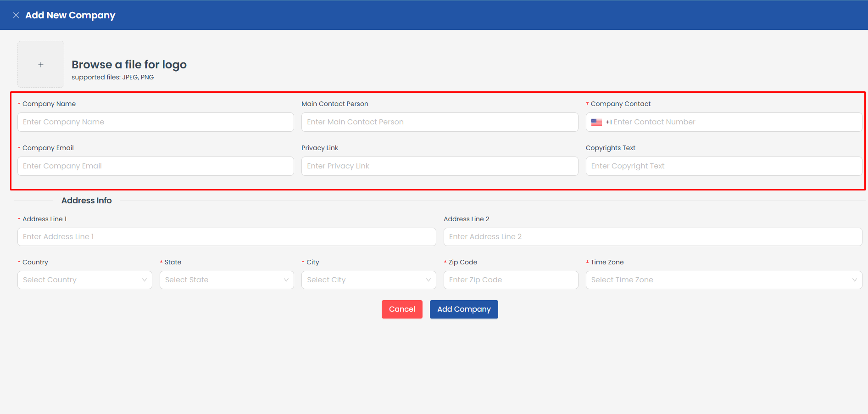Click the Add Company button
The height and width of the screenshot is (414, 868).
(x=464, y=309)
